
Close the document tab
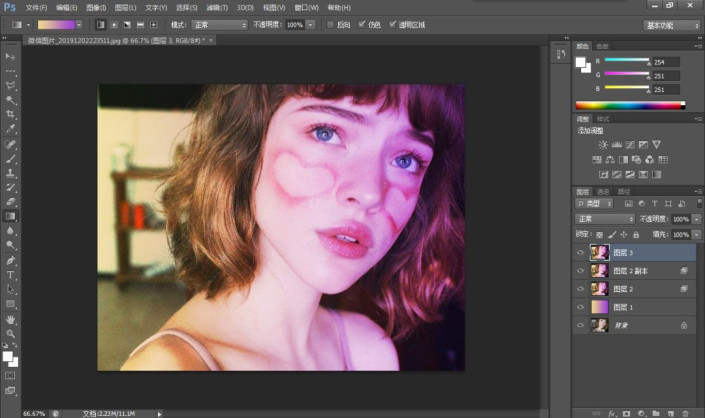(x=210, y=40)
